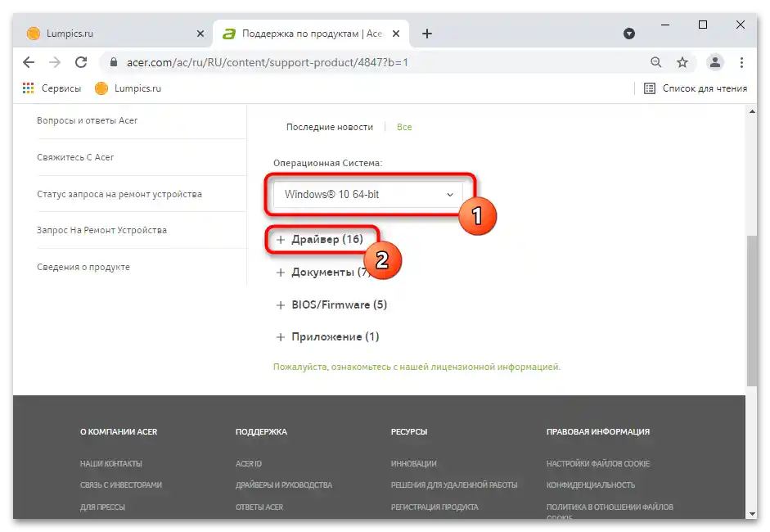The width and height of the screenshot is (770, 532).
Task: Expand the Документы section
Action: tap(322, 273)
